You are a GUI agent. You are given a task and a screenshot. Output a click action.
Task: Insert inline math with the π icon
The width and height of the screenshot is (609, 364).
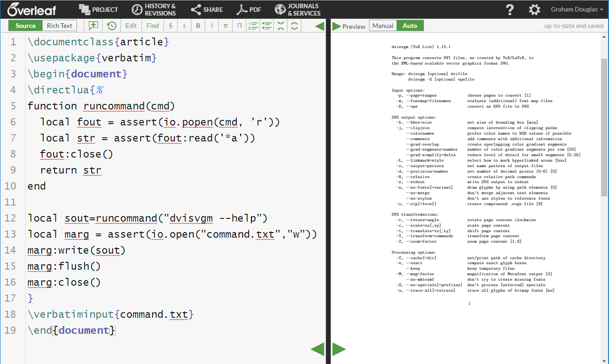pos(225,26)
